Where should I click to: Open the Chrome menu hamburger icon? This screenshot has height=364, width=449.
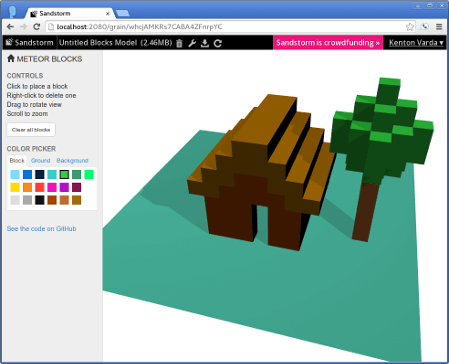click(x=439, y=27)
